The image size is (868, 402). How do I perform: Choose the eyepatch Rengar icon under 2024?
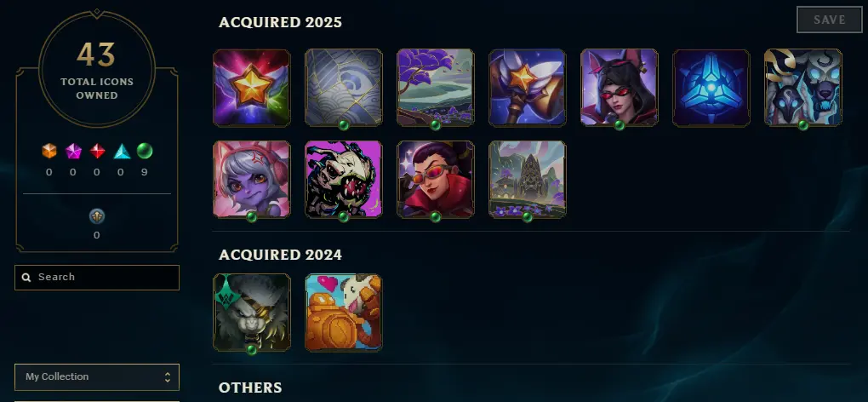(x=251, y=313)
